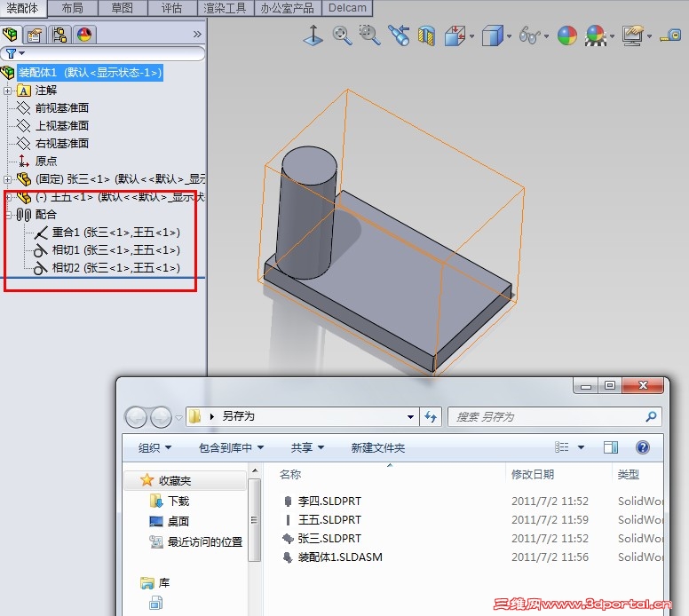Select 原点 origin item
This screenshot has width=689, height=616.
[x=46, y=161]
